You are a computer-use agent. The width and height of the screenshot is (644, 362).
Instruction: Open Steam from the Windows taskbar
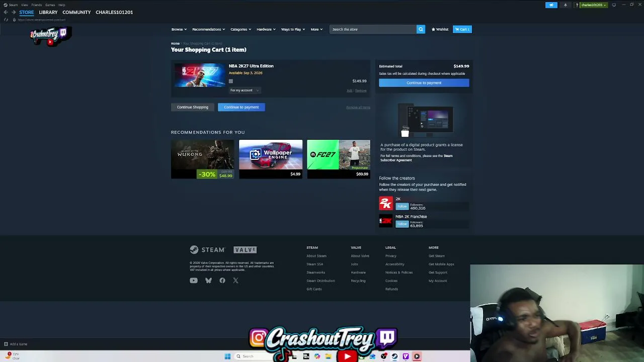(394, 356)
